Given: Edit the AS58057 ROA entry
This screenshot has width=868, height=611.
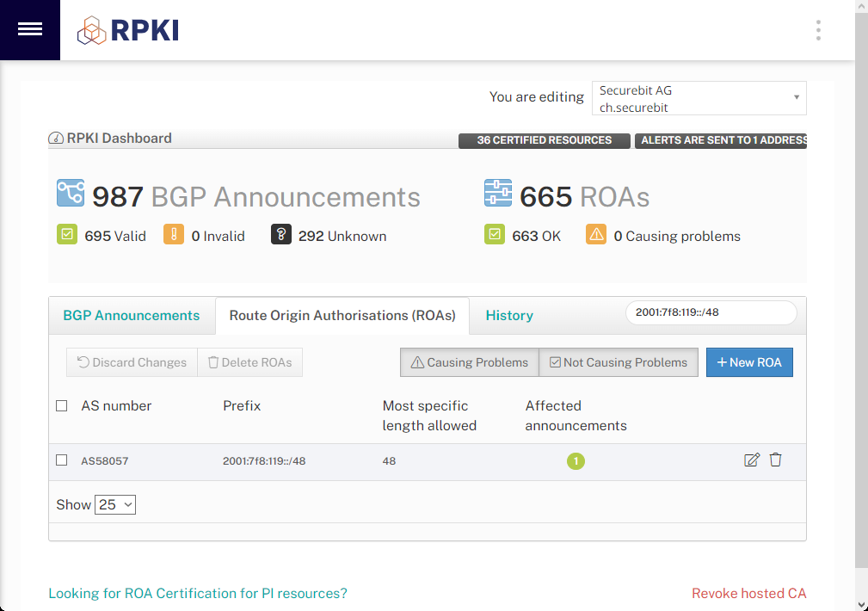Looking at the screenshot, I should (x=752, y=460).
